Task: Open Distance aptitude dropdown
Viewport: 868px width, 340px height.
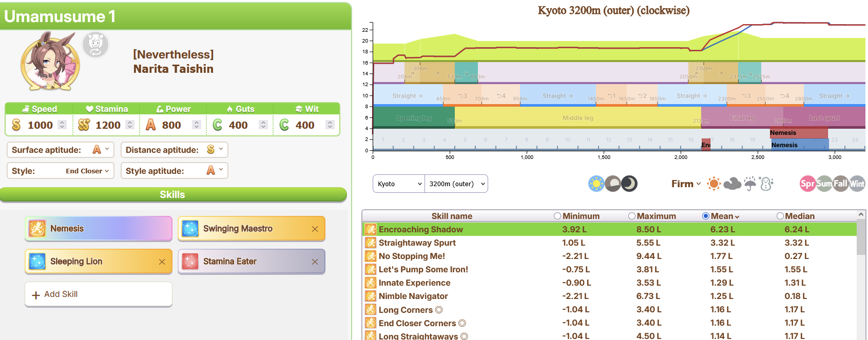Action: tap(175, 150)
